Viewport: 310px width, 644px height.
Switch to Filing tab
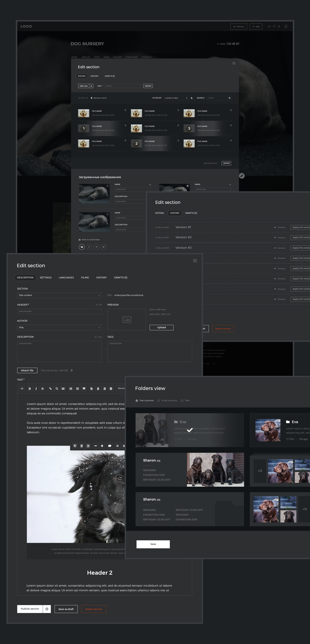[x=85, y=278]
